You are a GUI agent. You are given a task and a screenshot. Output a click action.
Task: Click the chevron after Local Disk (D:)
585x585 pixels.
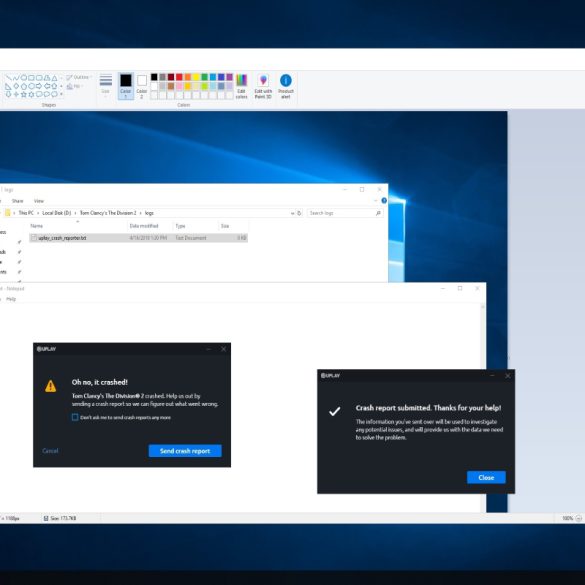75,213
